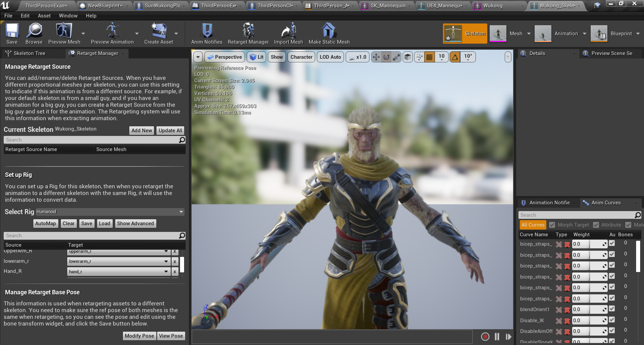This screenshot has width=644, height=345.
Task: Click the surface snapping icon in viewport
Action: click(x=419, y=57)
